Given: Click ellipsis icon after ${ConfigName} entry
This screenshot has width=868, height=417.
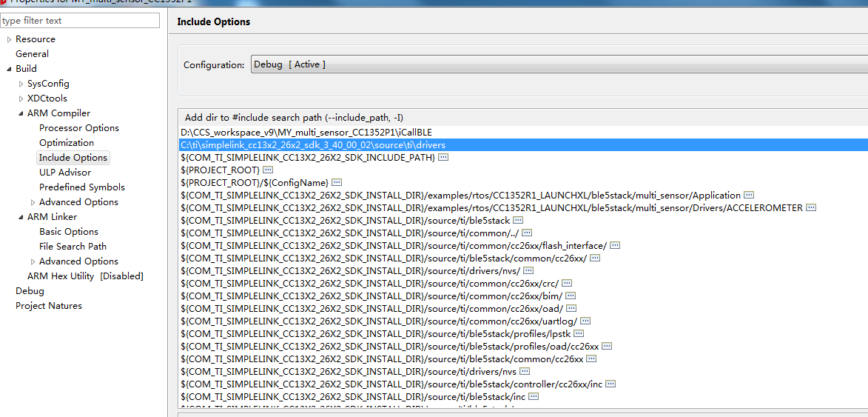Looking at the screenshot, I should tap(337, 182).
